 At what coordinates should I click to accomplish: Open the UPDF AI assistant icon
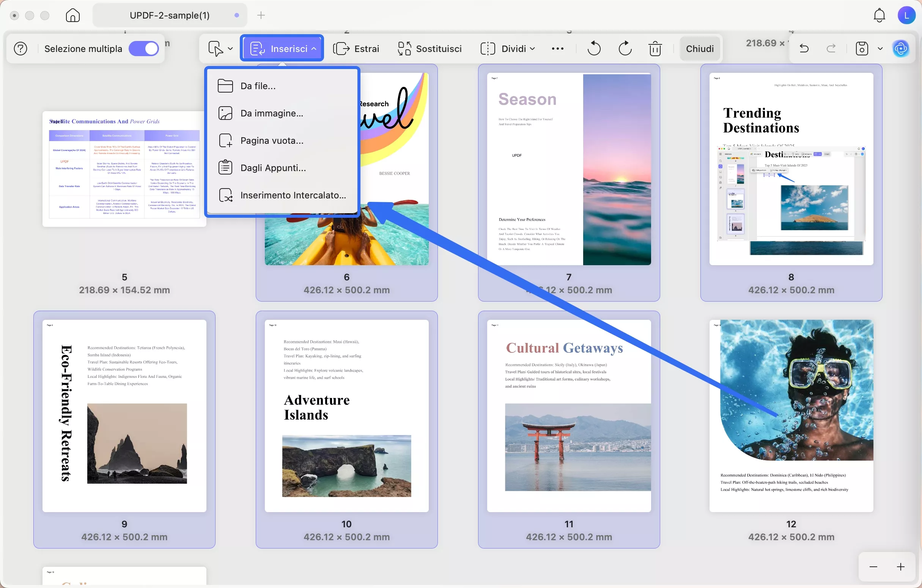tap(900, 49)
